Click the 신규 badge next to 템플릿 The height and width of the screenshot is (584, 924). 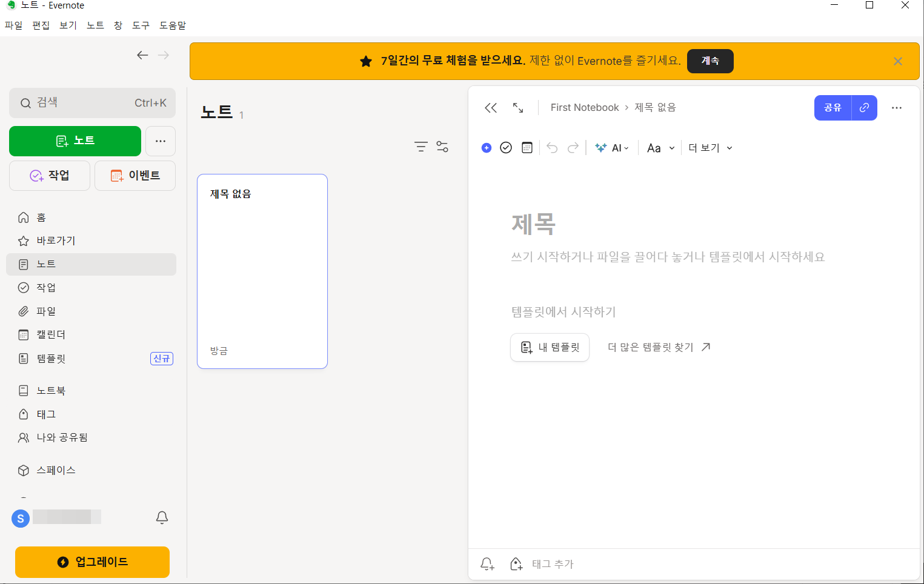[x=162, y=359]
